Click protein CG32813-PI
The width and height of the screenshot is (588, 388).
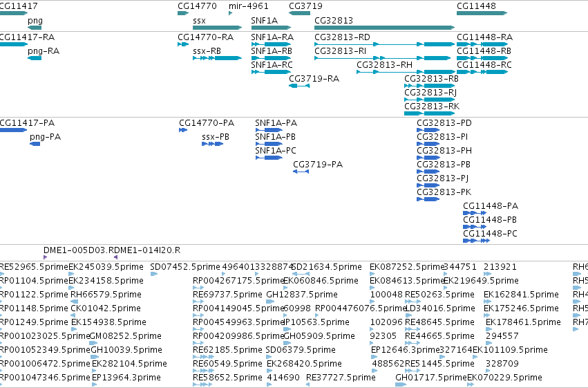[428, 144]
